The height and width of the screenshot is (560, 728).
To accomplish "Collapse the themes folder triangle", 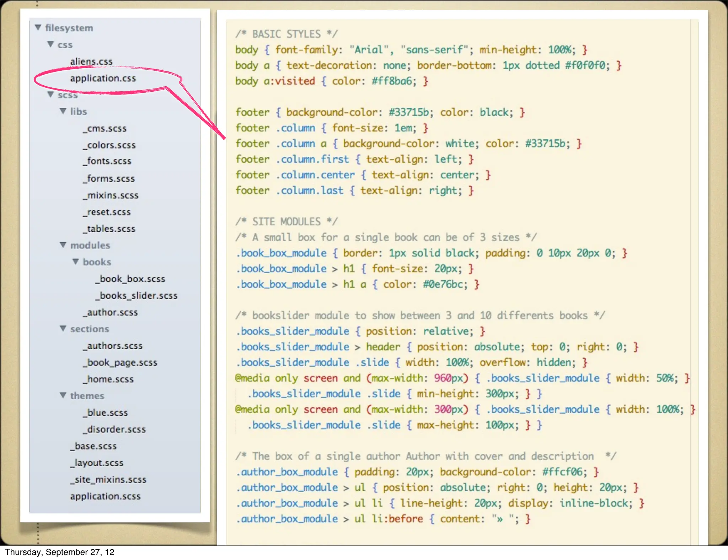I will click(x=63, y=395).
